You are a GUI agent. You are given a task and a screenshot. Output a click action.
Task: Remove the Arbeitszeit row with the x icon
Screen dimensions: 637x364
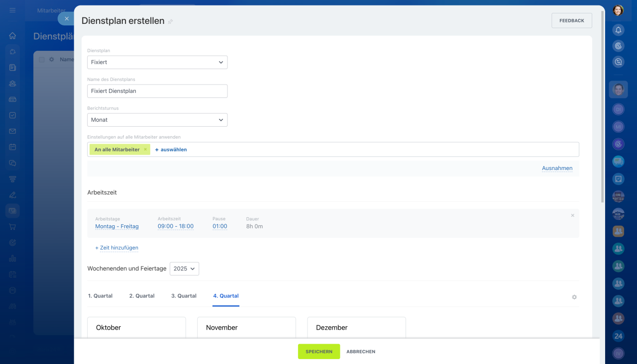[572, 215]
